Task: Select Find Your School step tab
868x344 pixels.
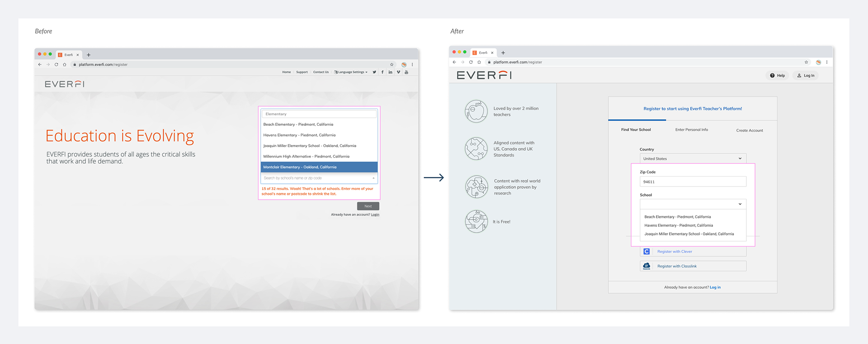Action: [636, 130]
